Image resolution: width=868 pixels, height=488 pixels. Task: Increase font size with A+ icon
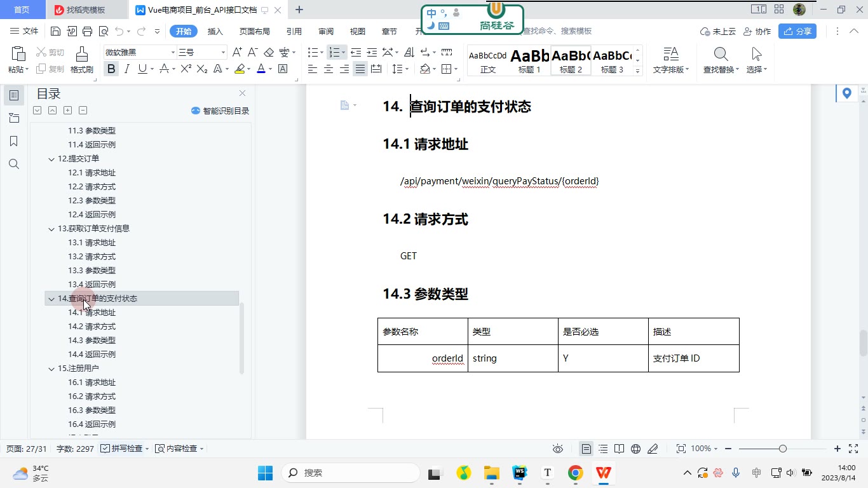point(237,52)
